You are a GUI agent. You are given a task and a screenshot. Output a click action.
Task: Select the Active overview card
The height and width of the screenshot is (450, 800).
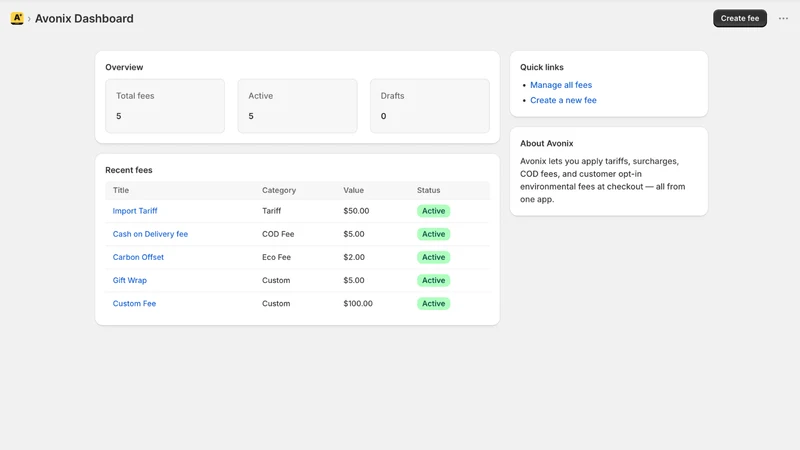(x=297, y=106)
